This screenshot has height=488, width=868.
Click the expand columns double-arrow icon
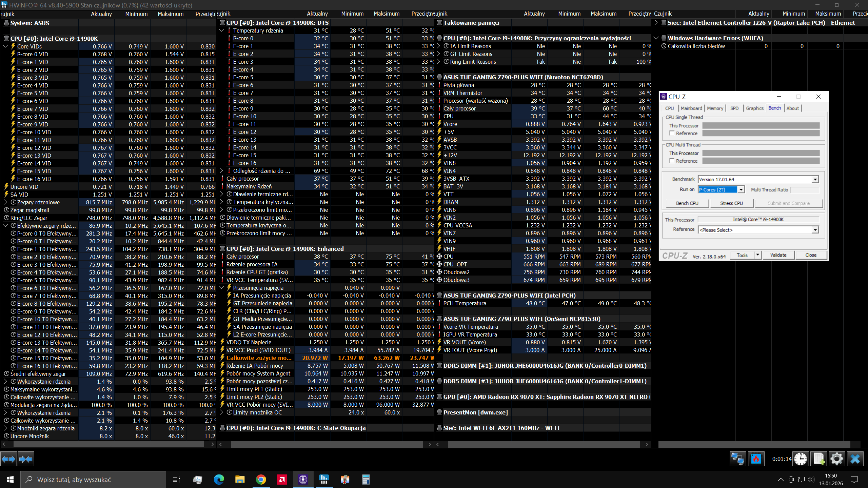8,459
